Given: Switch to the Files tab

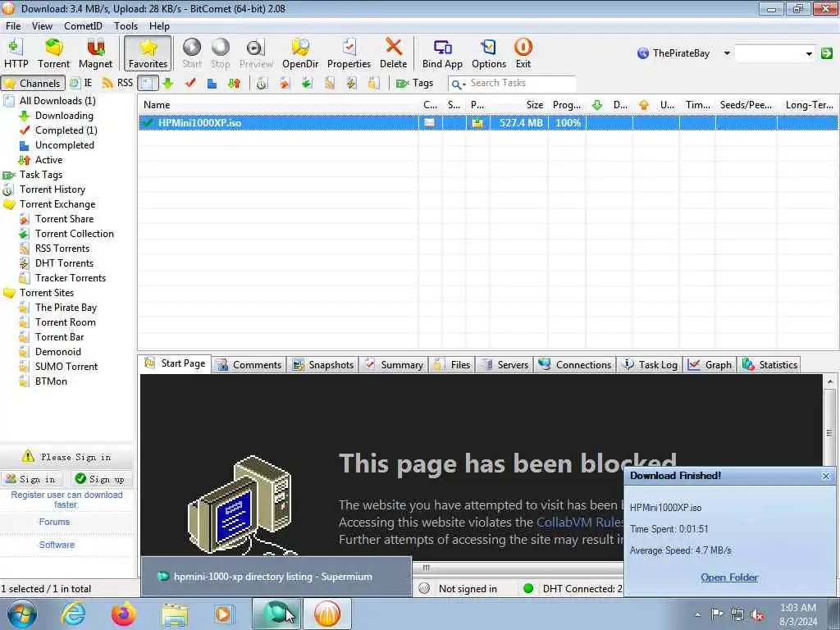Looking at the screenshot, I should point(453,365).
